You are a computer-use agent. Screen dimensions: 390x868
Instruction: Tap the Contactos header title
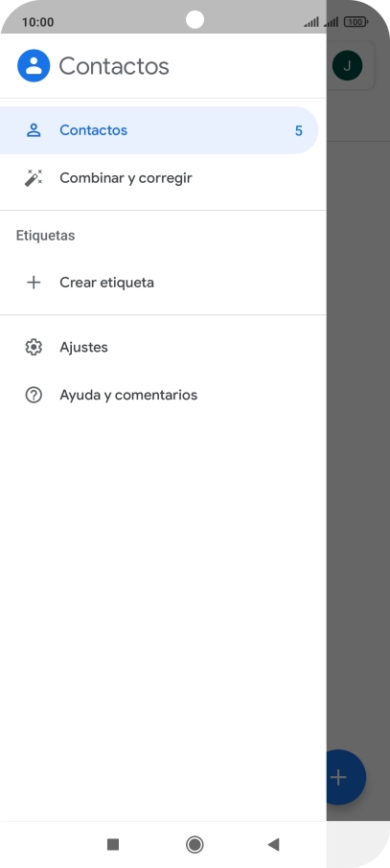114,66
